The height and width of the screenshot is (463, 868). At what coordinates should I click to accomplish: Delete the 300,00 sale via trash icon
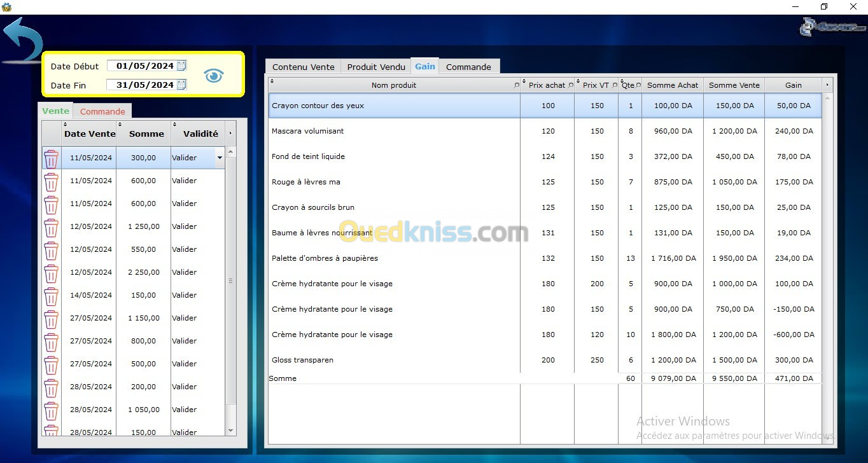(51, 158)
